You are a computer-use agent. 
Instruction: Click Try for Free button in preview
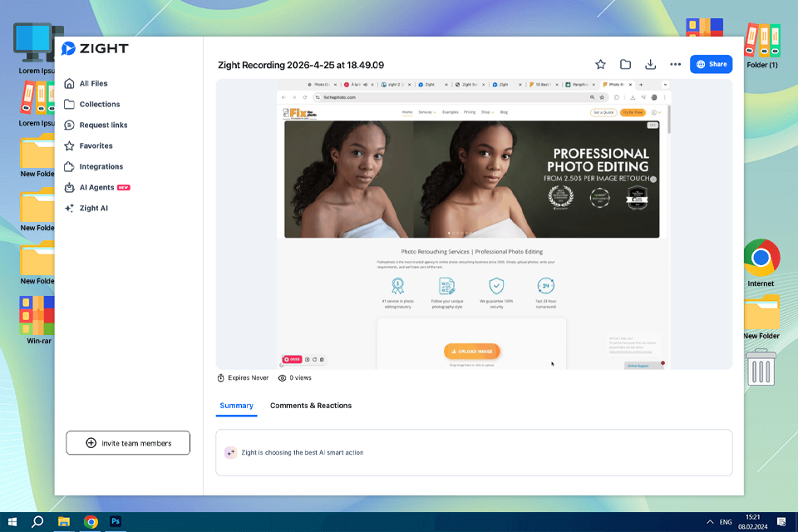(x=632, y=112)
